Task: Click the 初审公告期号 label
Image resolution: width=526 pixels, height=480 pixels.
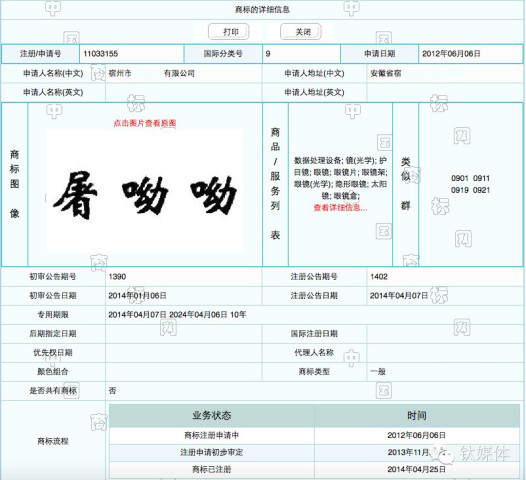Action: (53, 277)
